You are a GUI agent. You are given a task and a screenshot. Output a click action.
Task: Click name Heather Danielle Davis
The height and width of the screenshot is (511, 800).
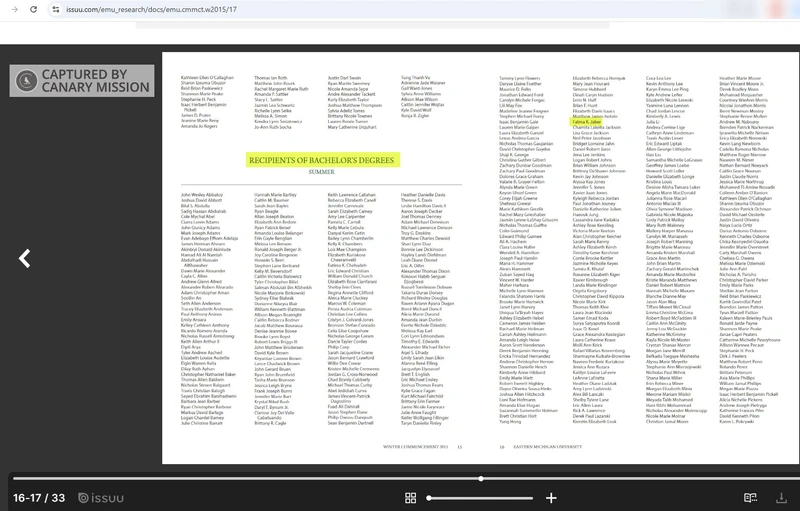coord(423,195)
